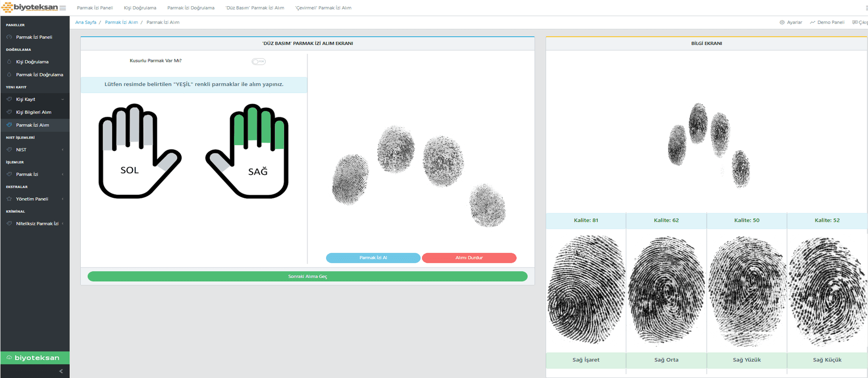This screenshot has width=868, height=378.
Task: Click the Kalite: 52 quality label
Action: [x=827, y=220]
